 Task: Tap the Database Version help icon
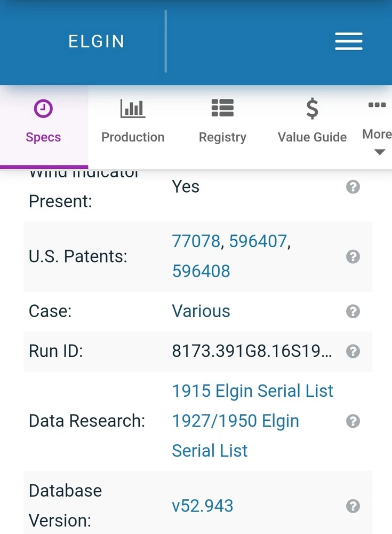tap(353, 506)
